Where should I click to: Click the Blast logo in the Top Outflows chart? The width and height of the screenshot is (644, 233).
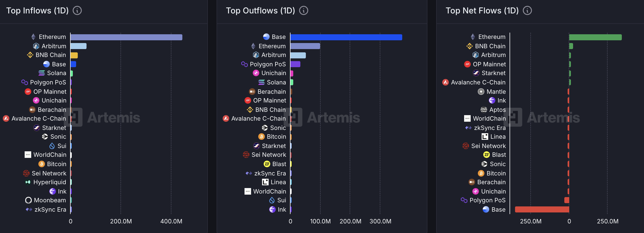[x=267, y=164]
